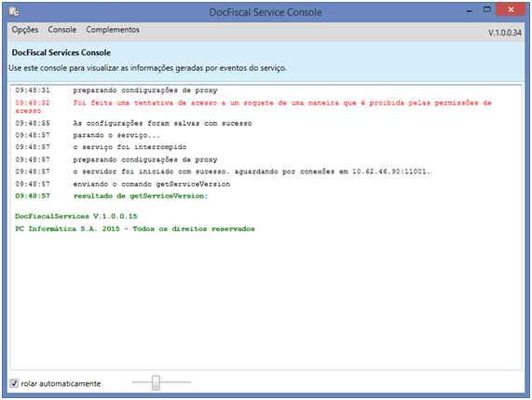Close the DocFiscal Service Console window

(511, 10)
